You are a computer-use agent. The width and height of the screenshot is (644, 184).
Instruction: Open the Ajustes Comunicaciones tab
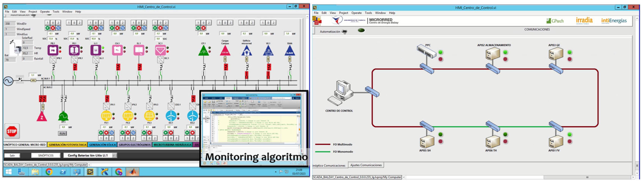[x=366, y=165]
